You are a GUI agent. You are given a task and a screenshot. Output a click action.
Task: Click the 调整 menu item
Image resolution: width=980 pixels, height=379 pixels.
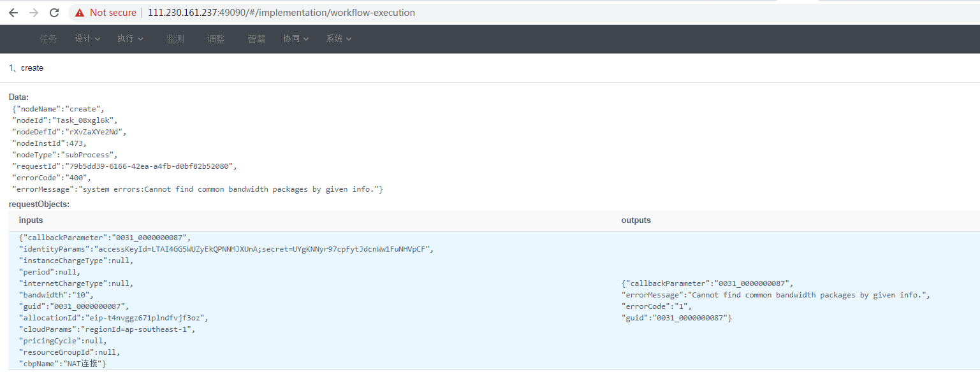(x=216, y=39)
